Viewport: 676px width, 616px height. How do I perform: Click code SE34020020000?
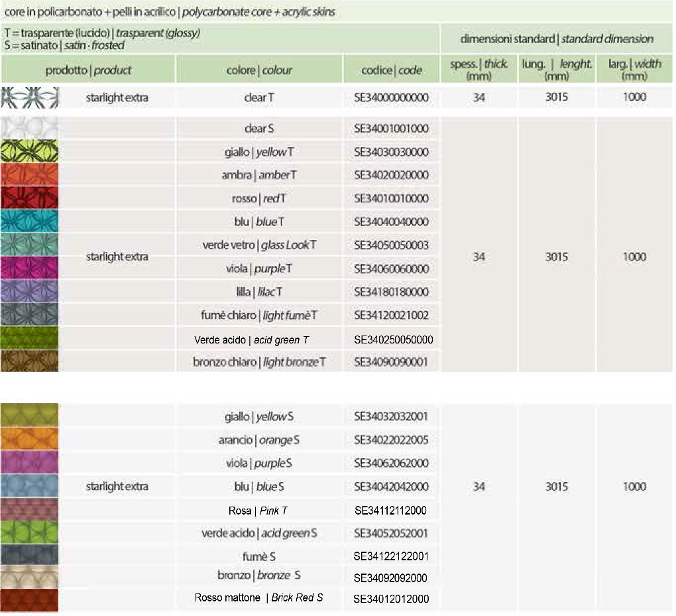pos(392,174)
